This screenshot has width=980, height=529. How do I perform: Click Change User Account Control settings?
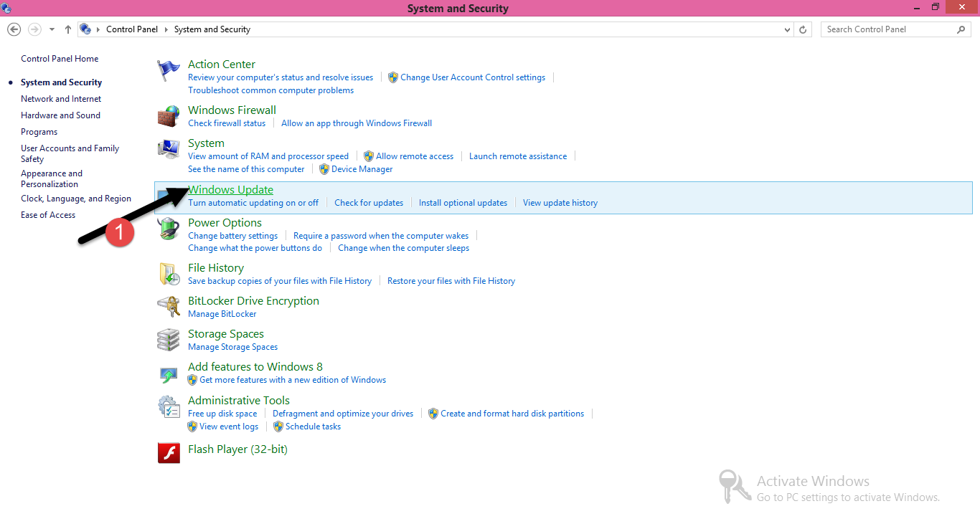(x=473, y=77)
